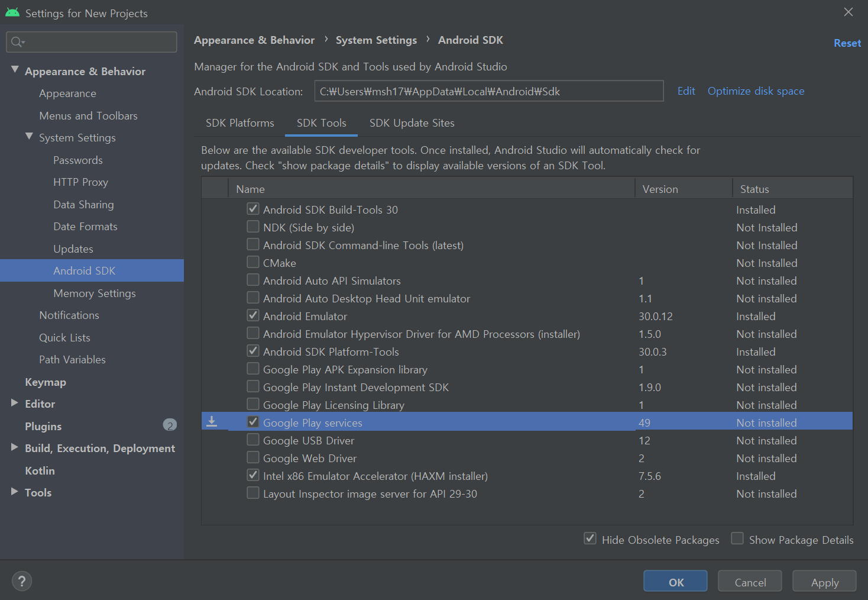Check Android Emulator Hypervisor Driver for AMD
Screen dimensions: 868x600
[253, 333]
